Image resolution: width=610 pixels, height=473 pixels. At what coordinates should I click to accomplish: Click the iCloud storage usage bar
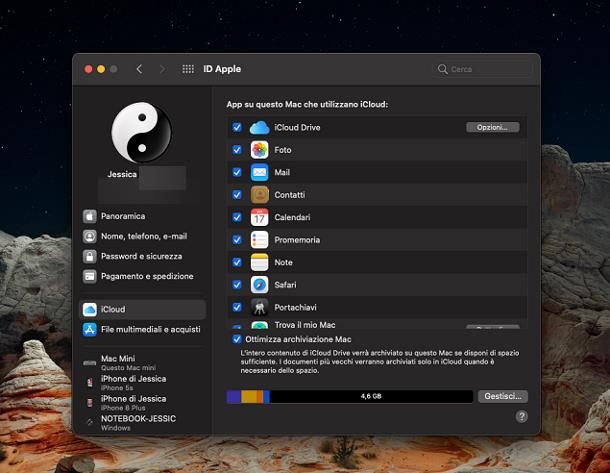pos(349,396)
